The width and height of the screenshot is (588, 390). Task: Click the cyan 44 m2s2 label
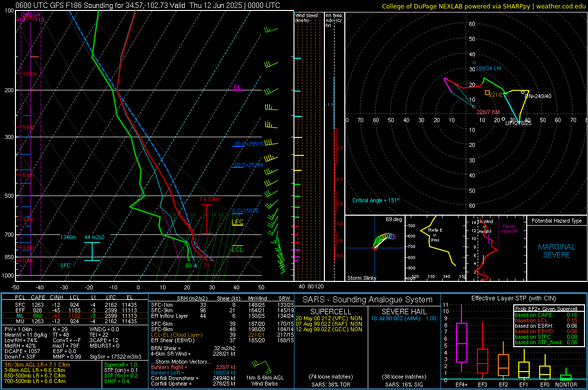95,238
